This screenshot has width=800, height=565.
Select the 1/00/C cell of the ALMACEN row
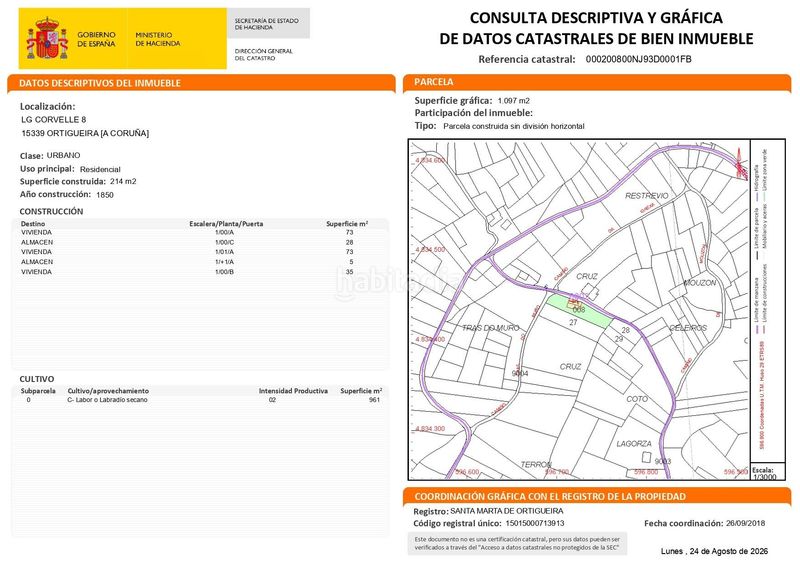click(x=224, y=242)
